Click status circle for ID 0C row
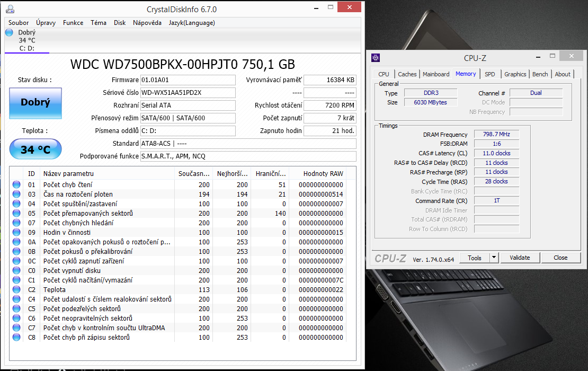The image size is (588, 371). click(16, 261)
